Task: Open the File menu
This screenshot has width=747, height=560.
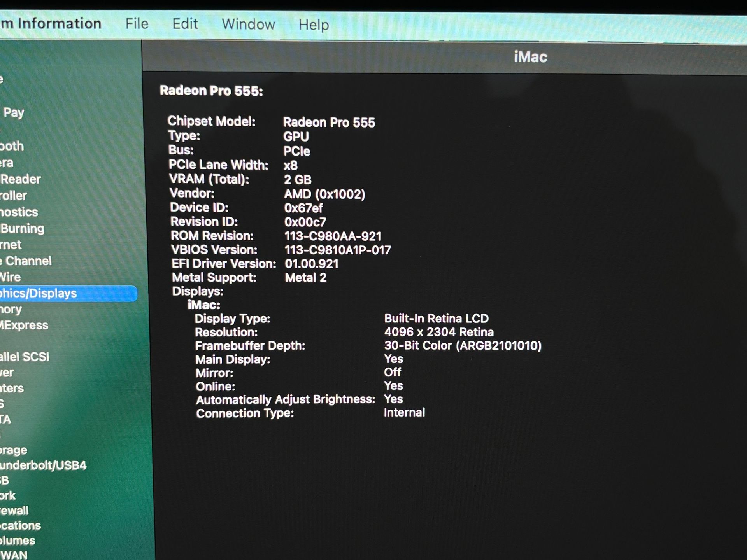Action: tap(137, 24)
